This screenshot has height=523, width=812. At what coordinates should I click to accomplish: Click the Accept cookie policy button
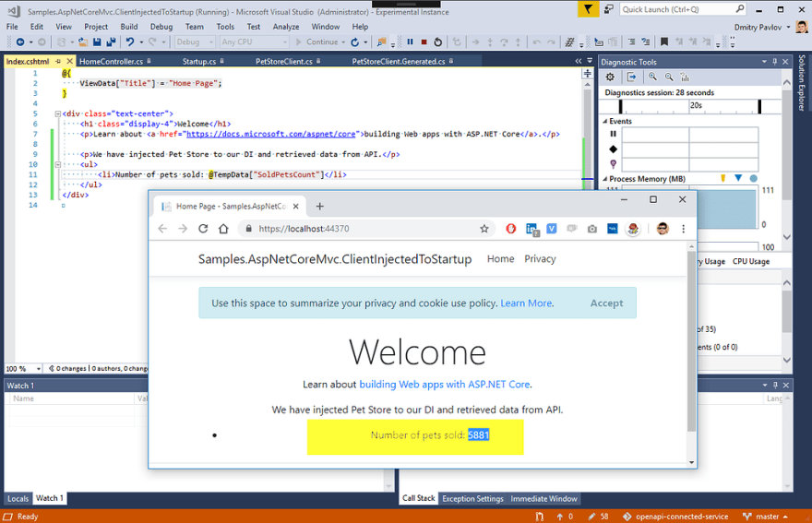(x=606, y=303)
